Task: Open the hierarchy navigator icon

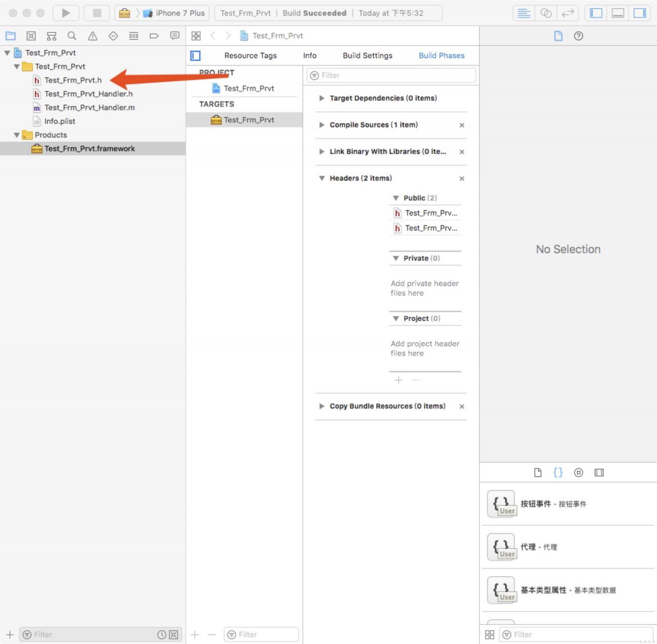Action: (x=52, y=36)
